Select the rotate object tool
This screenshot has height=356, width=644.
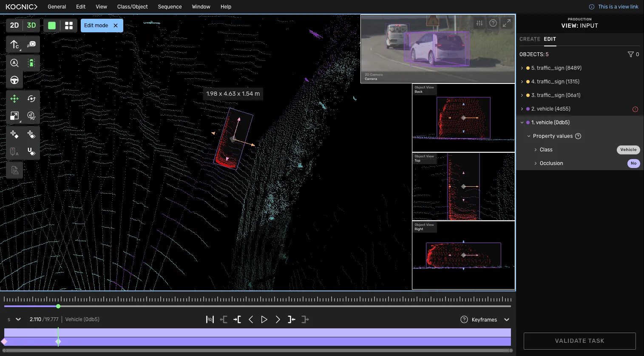tap(31, 99)
